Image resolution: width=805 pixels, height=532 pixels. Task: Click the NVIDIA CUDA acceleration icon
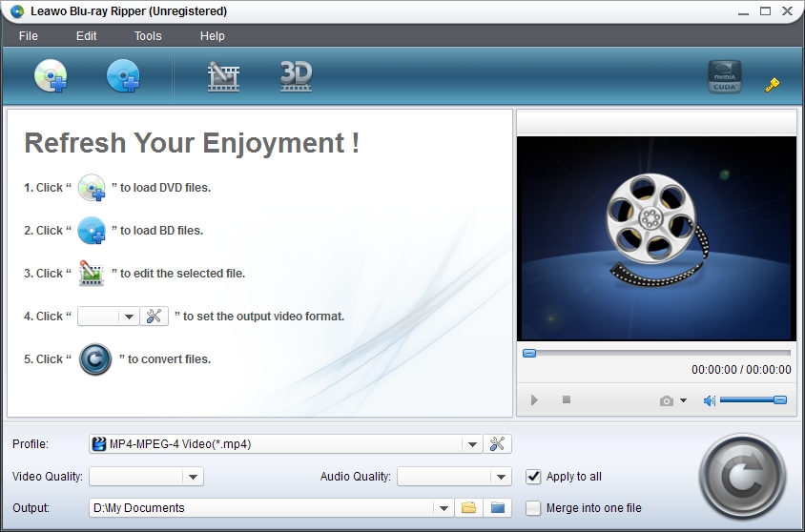(x=724, y=76)
